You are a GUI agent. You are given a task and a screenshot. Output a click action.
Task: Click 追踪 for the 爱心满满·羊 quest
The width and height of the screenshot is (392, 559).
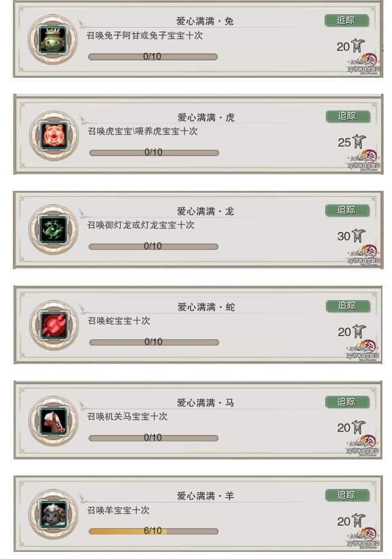point(347,495)
